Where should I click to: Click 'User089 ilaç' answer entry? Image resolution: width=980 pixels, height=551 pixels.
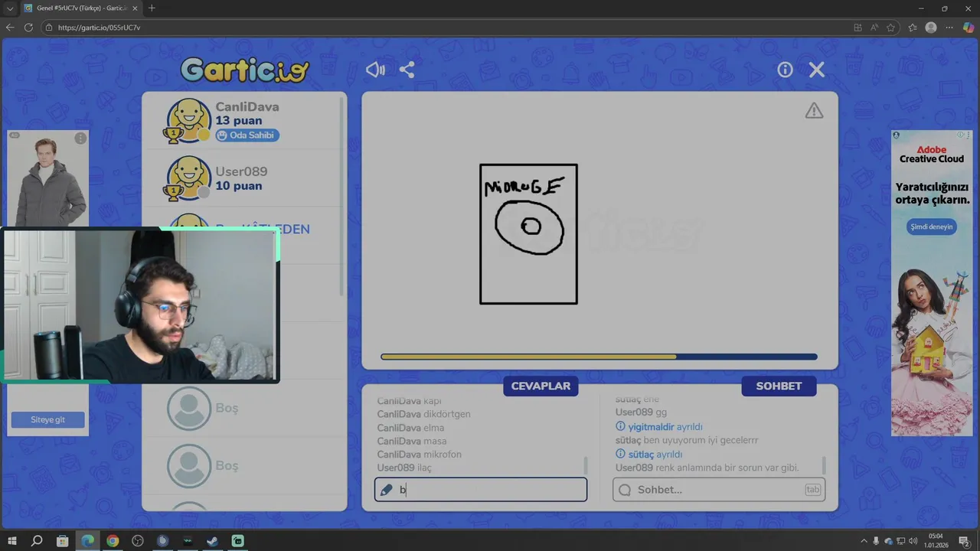tap(404, 468)
